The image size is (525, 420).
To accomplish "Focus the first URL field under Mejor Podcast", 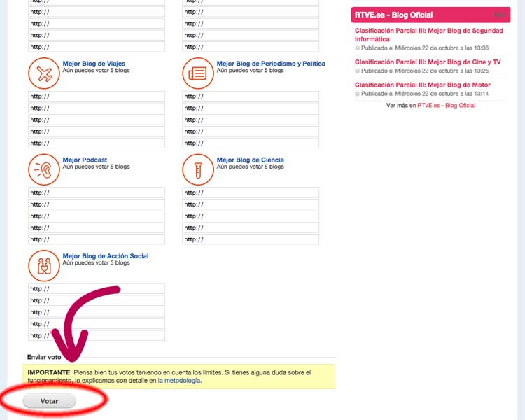I will 97,192.
